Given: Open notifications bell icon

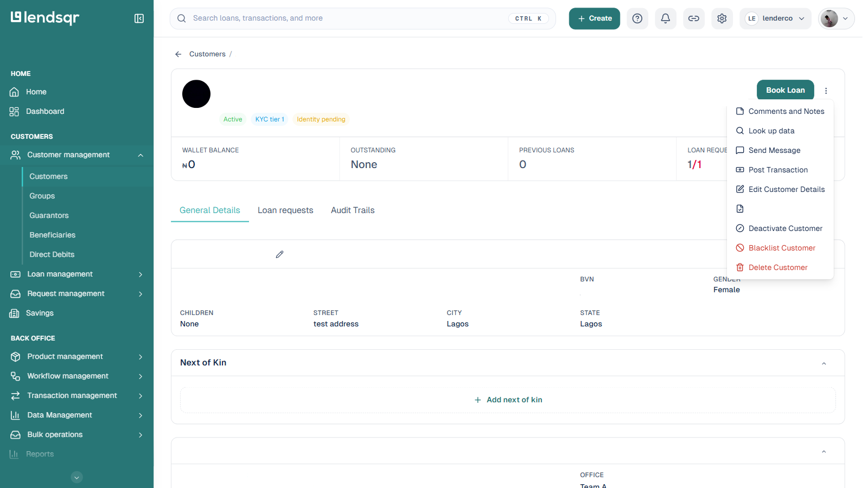Looking at the screenshot, I should [x=666, y=18].
